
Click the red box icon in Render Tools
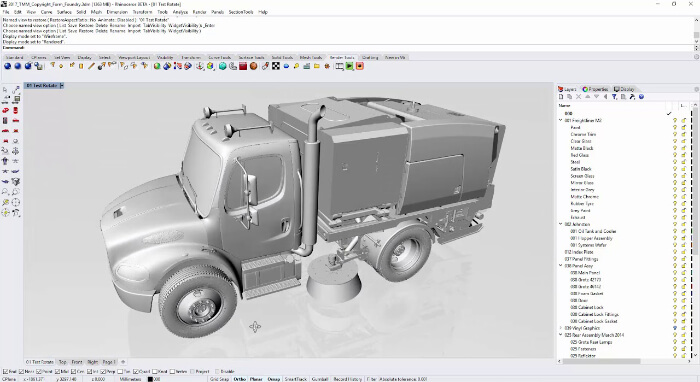243,66
